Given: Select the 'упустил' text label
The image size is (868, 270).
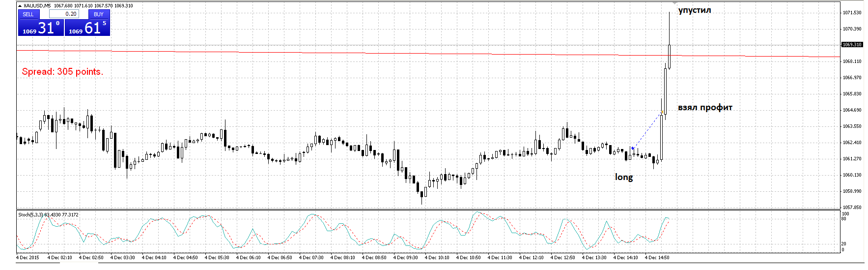Looking at the screenshot, I should coord(695,10).
